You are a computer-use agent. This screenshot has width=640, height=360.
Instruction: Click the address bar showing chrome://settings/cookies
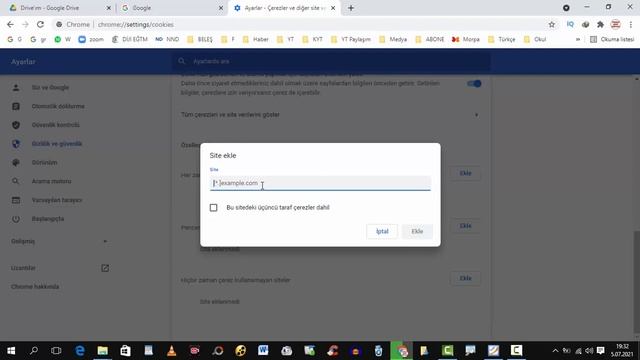pos(300,24)
